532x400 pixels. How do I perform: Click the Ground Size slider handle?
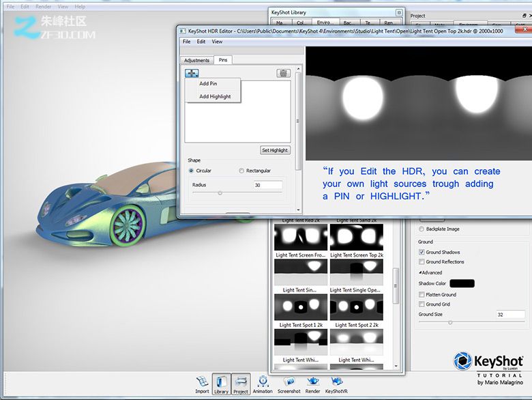451,322
